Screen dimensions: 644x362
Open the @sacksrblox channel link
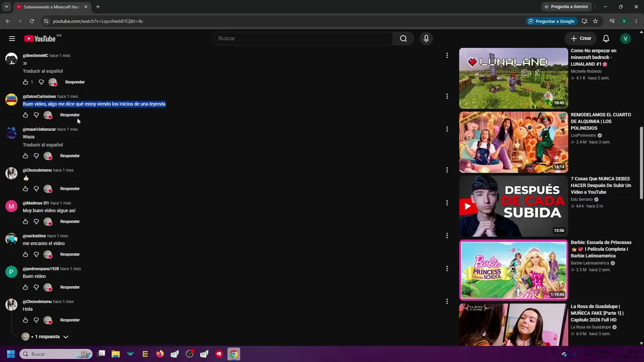(x=34, y=236)
